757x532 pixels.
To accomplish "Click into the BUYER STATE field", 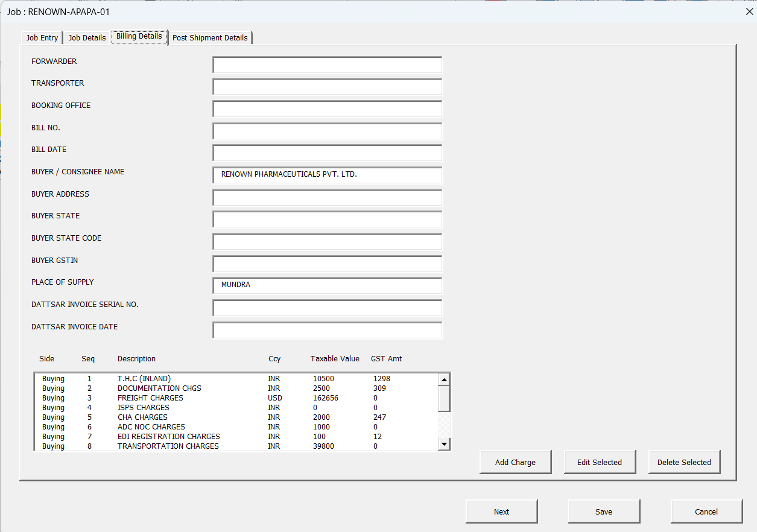I will 328,220.
